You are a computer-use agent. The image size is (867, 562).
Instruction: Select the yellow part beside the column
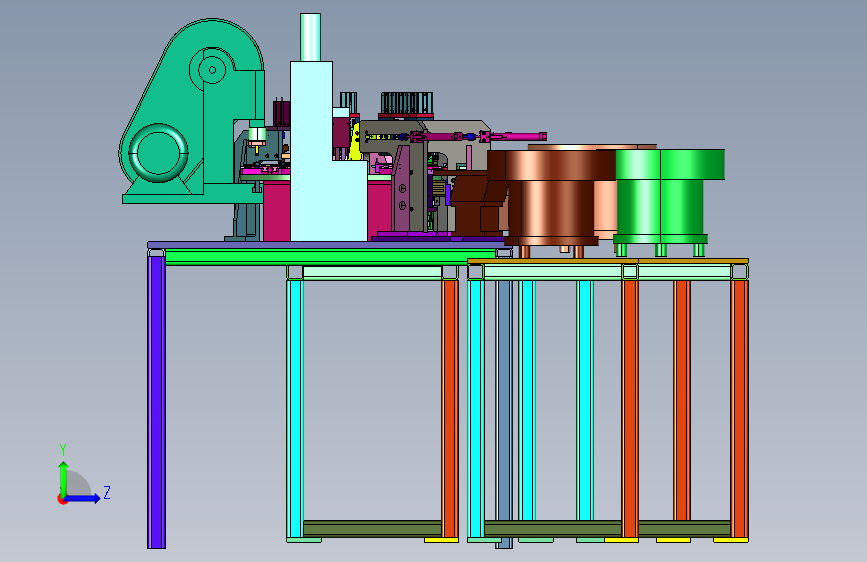click(355, 145)
